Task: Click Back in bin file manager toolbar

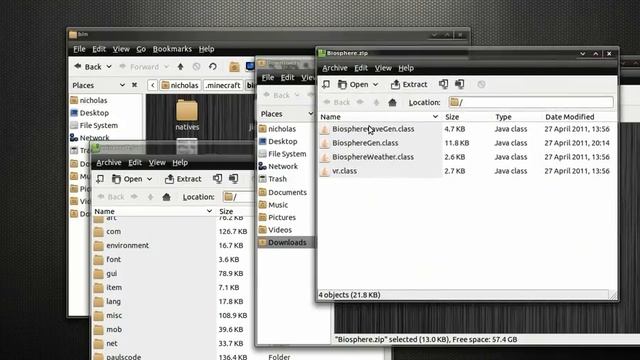Action: point(88,67)
